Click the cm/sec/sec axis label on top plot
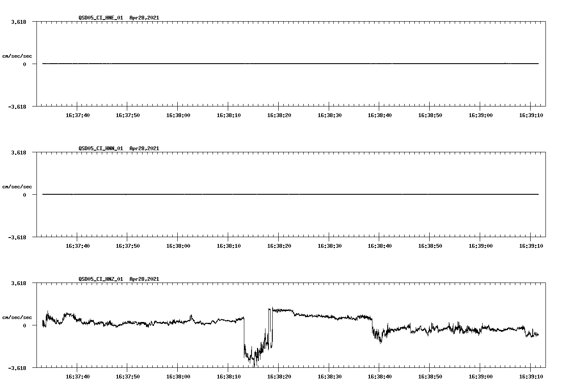 click(x=18, y=56)
